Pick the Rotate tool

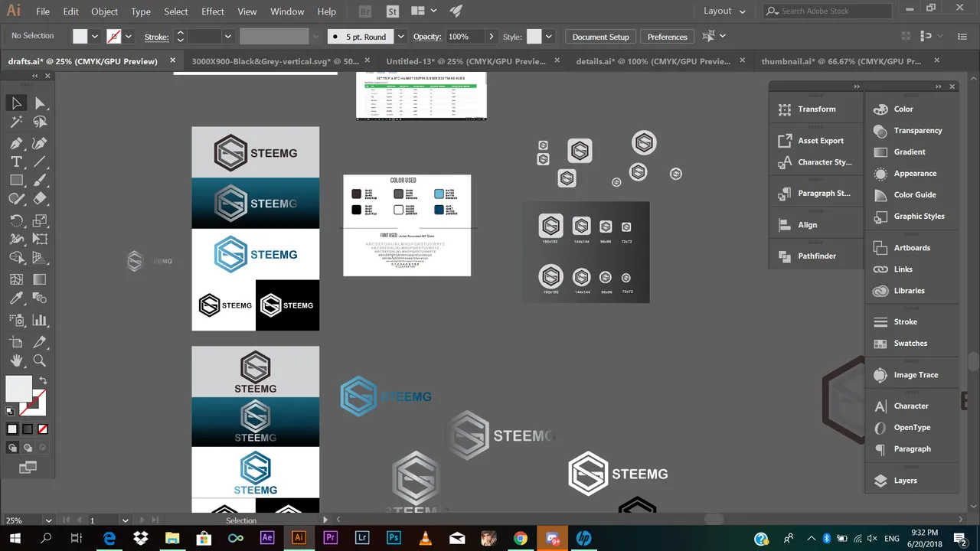coord(16,220)
